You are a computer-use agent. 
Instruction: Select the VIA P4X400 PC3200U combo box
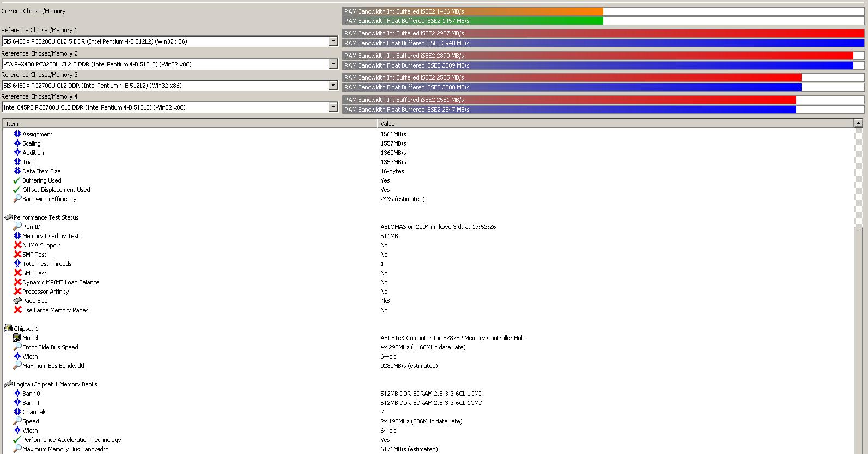point(170,64)
